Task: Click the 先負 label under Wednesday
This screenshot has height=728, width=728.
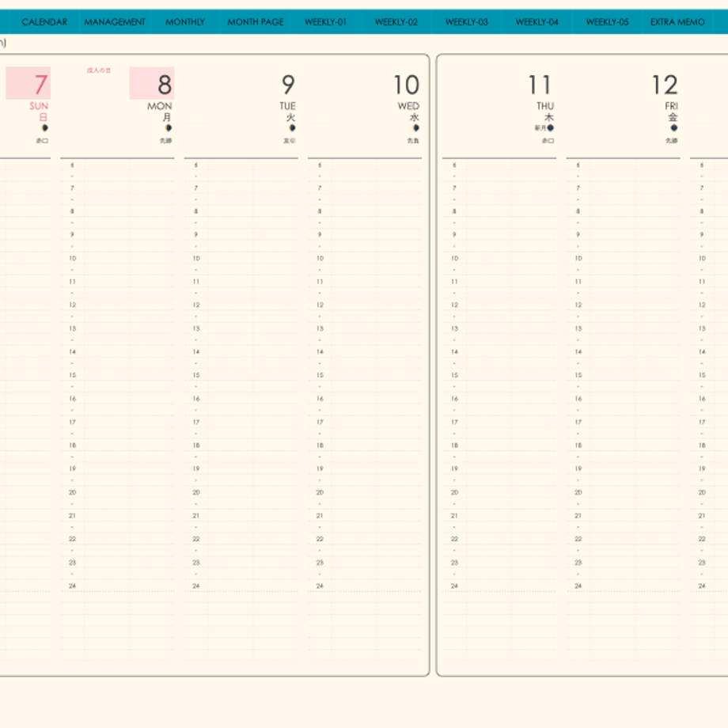Action: [413, 140]
